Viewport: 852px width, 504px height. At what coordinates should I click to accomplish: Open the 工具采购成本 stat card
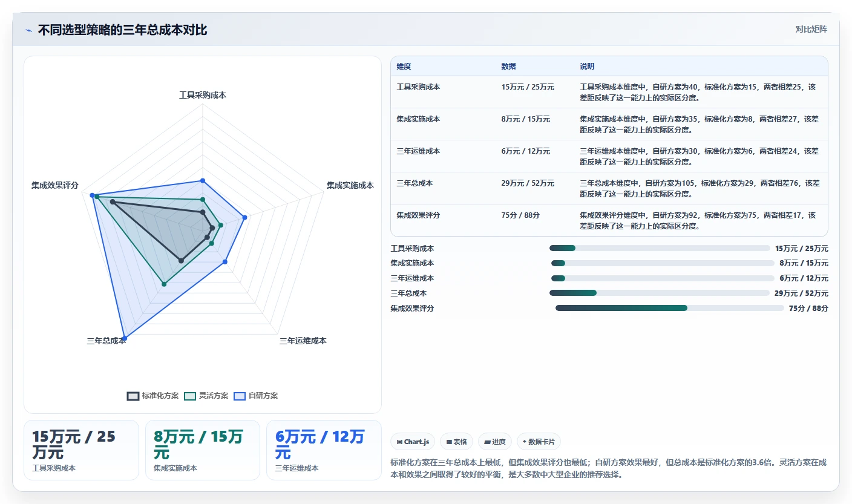coord(81,450)
